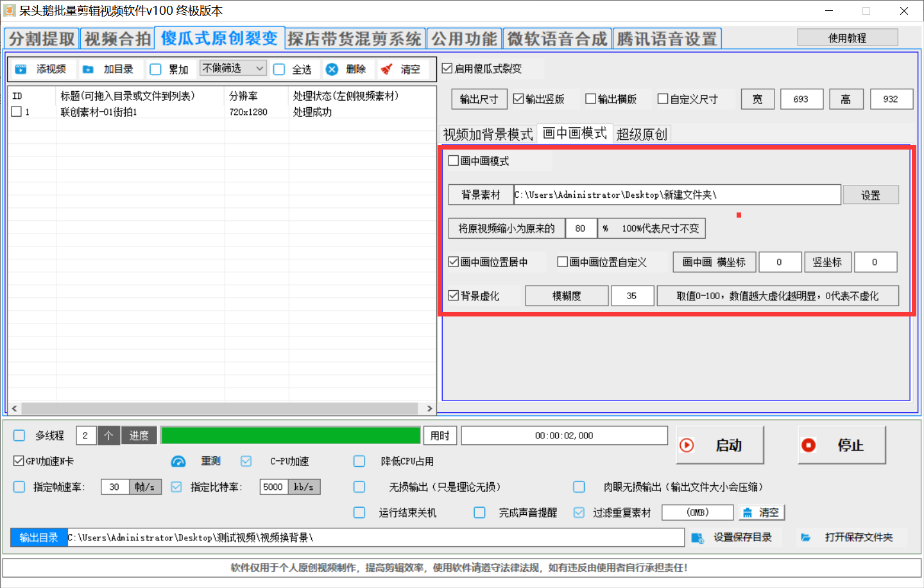Enable the 画中画模式 checkbox
The width and height of the screenshot is (924, 588).
click(454, 160)
